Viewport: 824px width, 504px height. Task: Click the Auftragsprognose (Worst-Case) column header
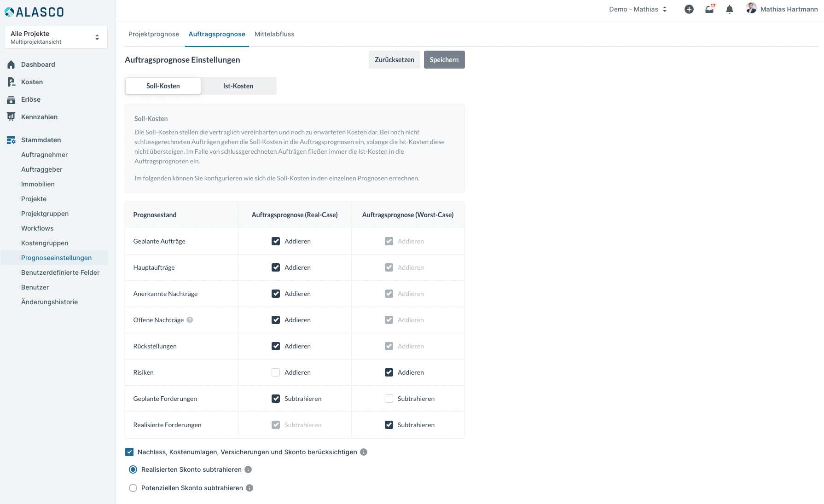[x=408, y=215]
